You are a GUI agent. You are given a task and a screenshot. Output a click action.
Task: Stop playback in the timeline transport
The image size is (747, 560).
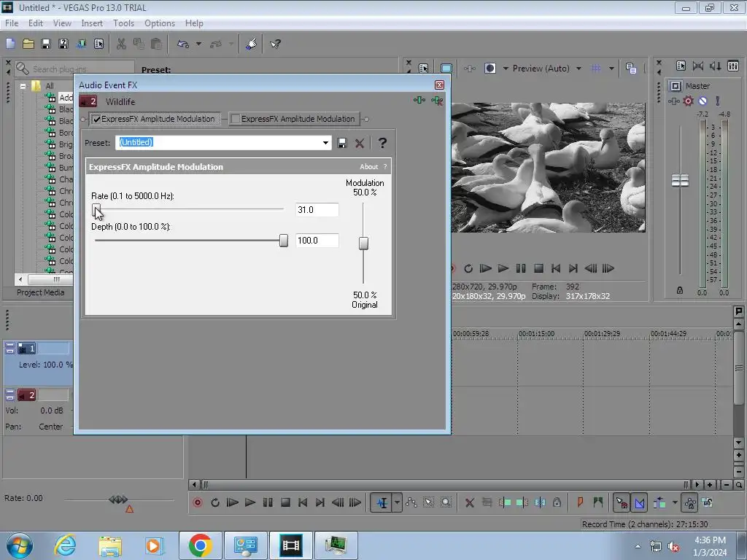tap(285, 502)
